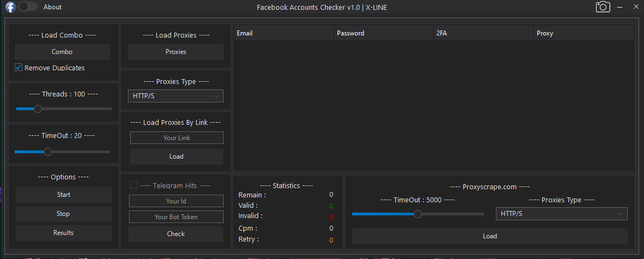This screenshot has width=644, height=259.
Task: Open the Results button in Options
Action: click(64, 233)
